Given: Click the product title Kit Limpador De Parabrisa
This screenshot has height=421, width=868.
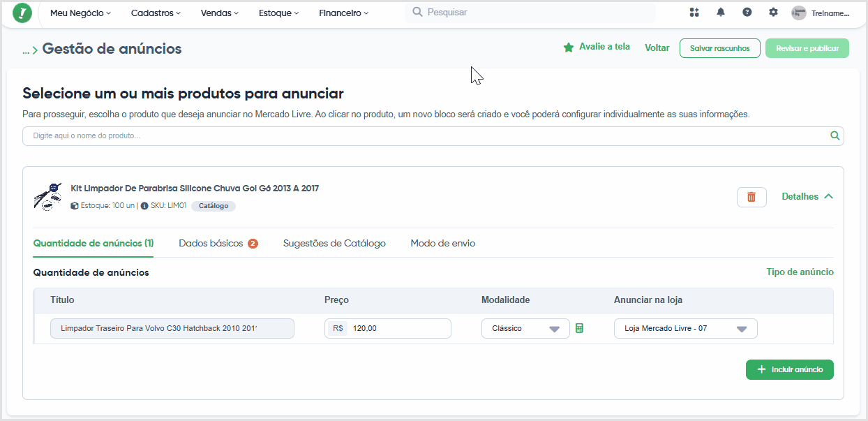Looking at the screenshot, I should tap(195, 189).
